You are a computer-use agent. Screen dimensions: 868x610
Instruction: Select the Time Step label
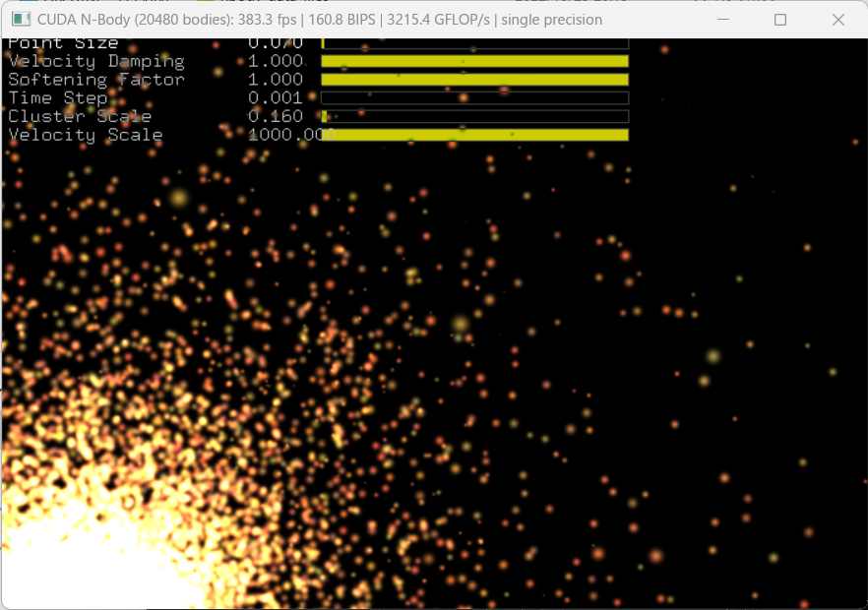[58, 98]
